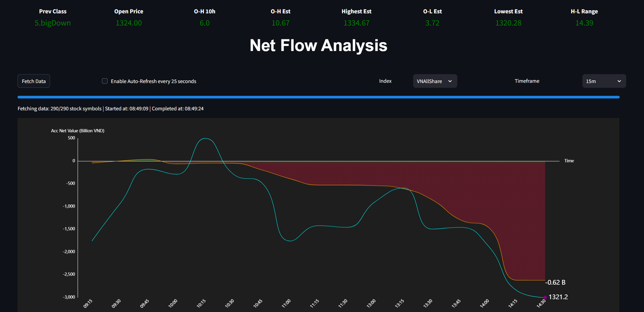Click the blue fetch progress bar
This screenshot has height=312, width=644.
point(318,97)
